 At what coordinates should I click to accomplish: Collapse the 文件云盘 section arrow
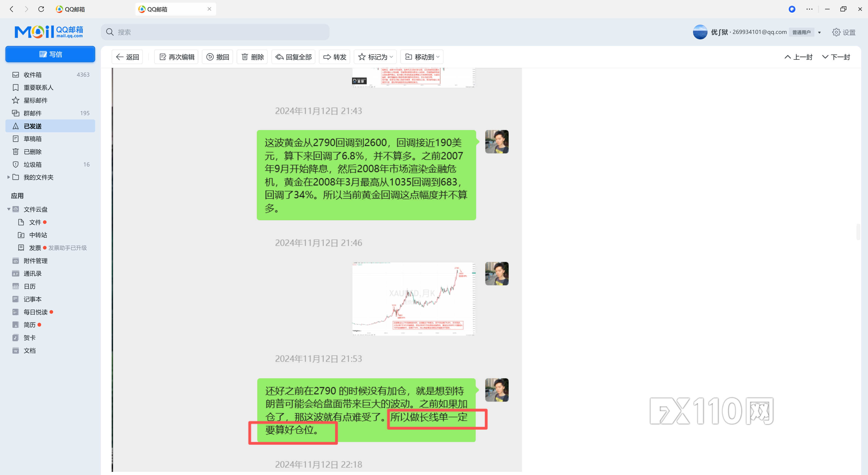(x=8, y=209)
